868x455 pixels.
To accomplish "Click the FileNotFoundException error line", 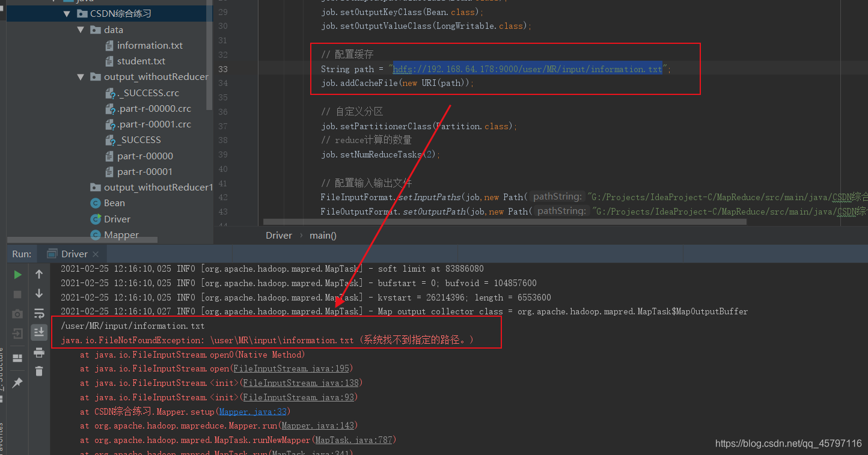I will [267, 340].
